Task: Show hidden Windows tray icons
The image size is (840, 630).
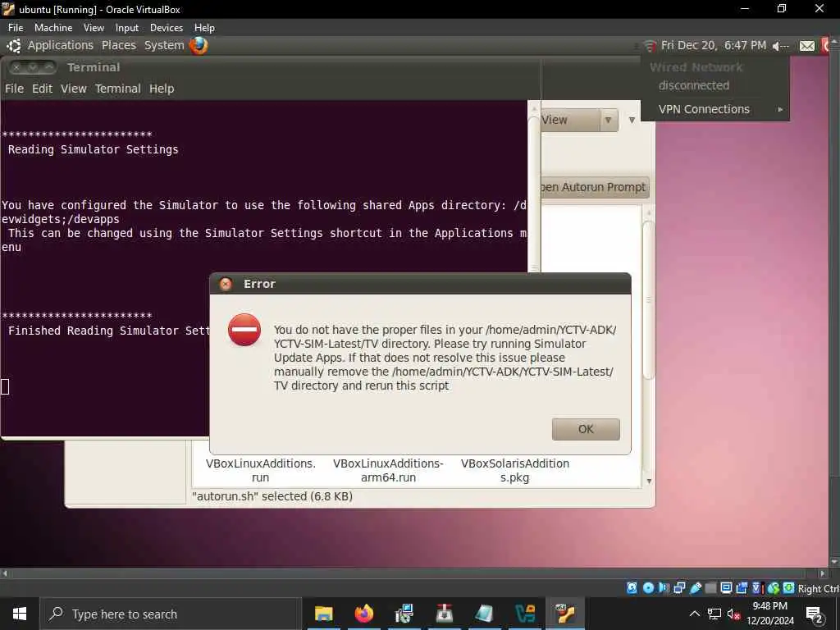Action: tap(694, 614)
